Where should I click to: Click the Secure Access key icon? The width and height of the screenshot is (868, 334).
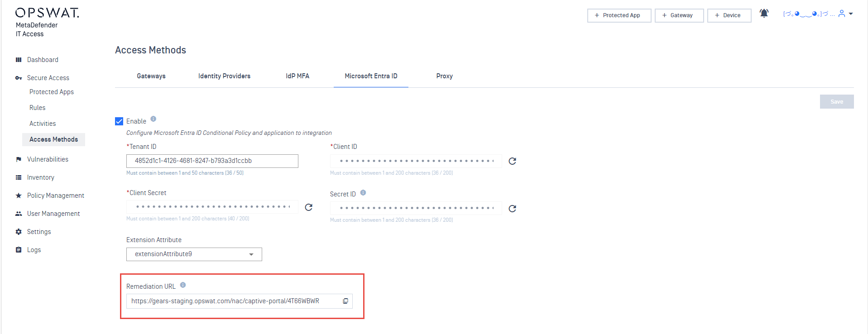pos(19,78)
